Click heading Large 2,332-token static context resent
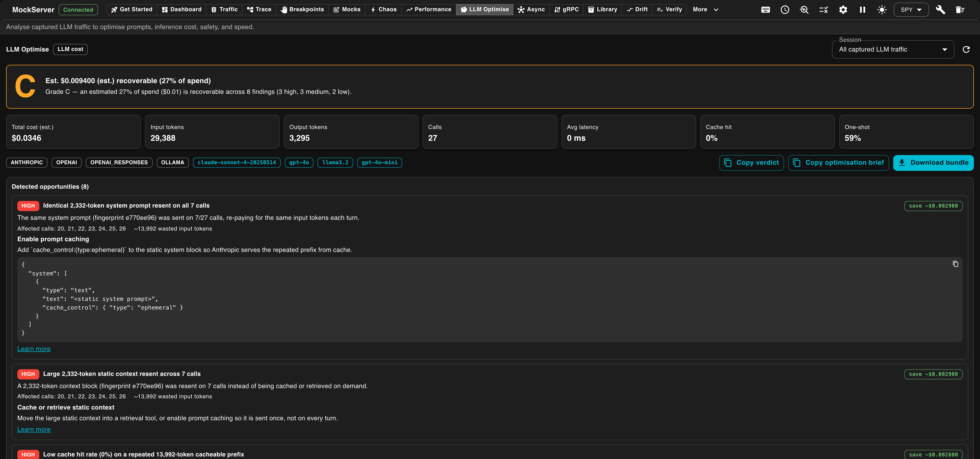 [122, 374]
